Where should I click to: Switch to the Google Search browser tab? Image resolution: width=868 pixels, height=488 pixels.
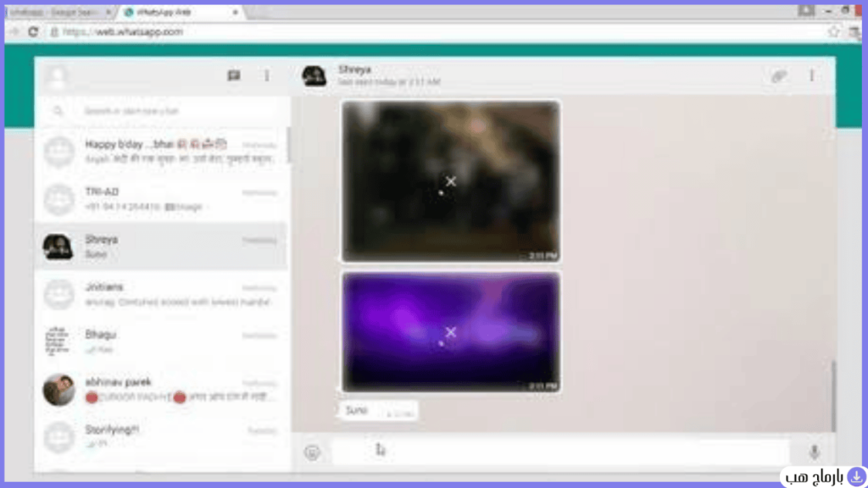point(60,12)
